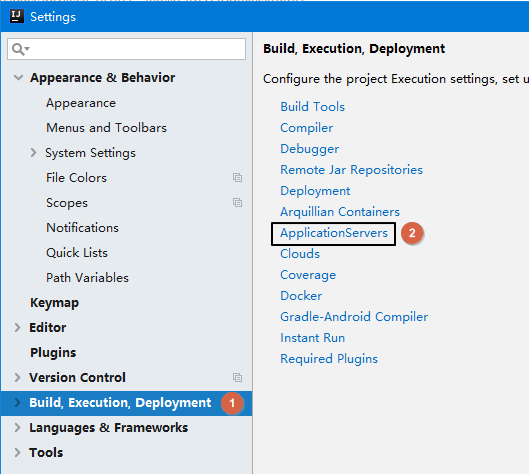Click the IntelliJ IDEA logo icon in title bar
This screenshot has height=474, width=529.
tap(17, 16)
